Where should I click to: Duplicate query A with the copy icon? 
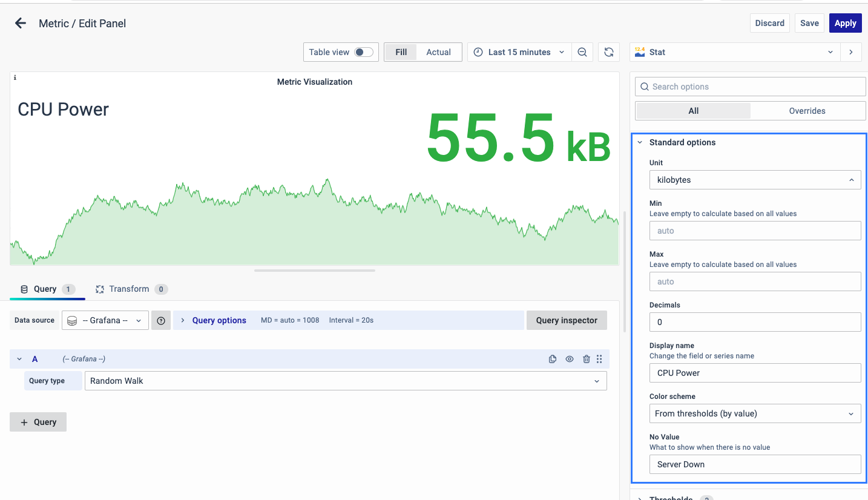pyautogui.click(x=552, y=359)
